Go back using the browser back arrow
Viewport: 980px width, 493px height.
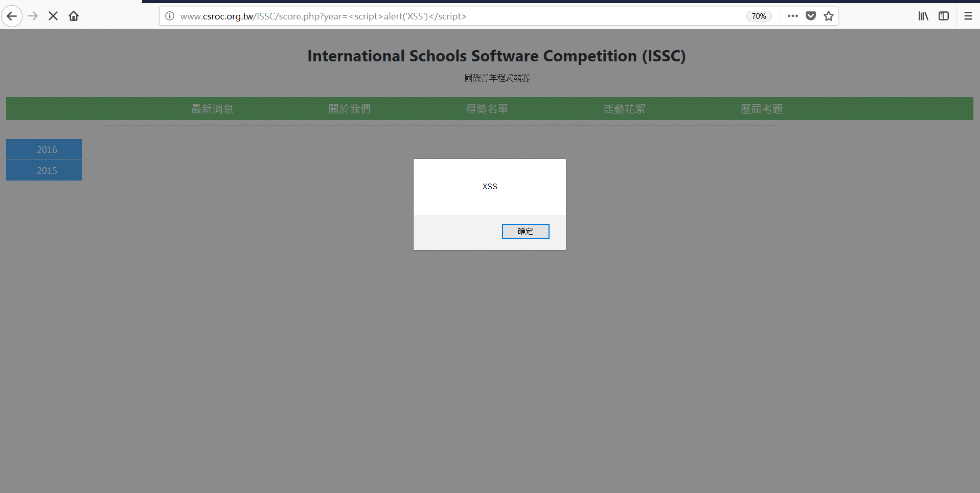12,16
